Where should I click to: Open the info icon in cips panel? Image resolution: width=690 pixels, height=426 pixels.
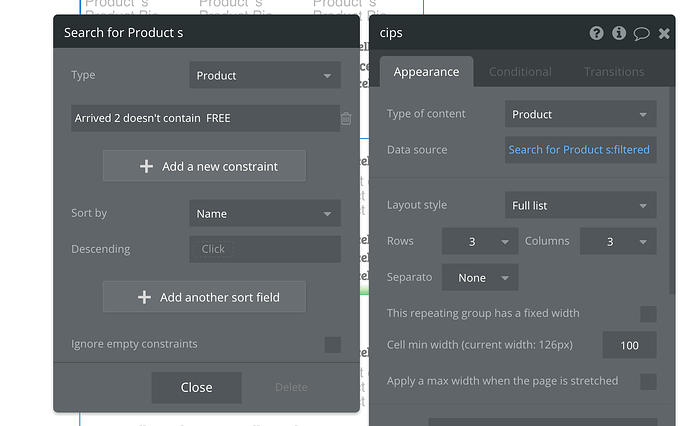pos(619,33)
